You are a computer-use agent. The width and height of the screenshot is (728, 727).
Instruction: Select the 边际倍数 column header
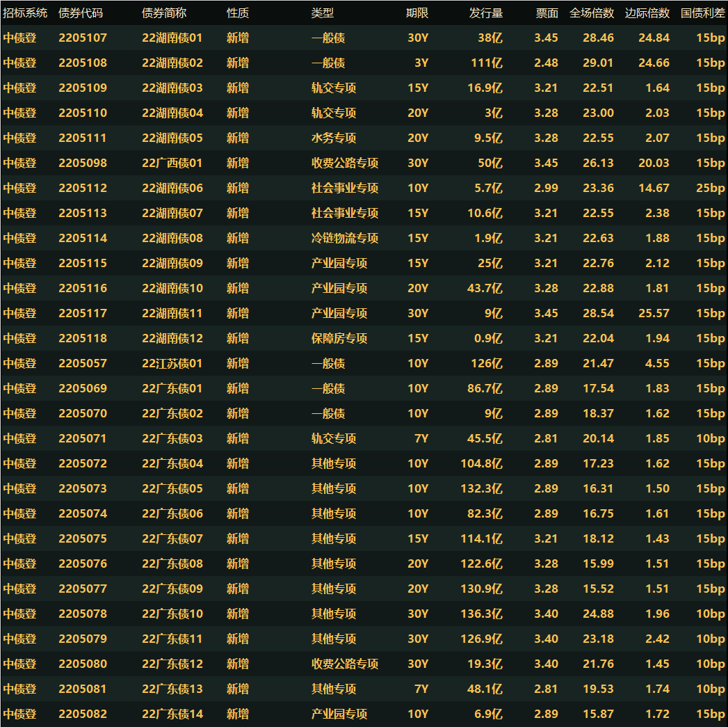[647, 13]
